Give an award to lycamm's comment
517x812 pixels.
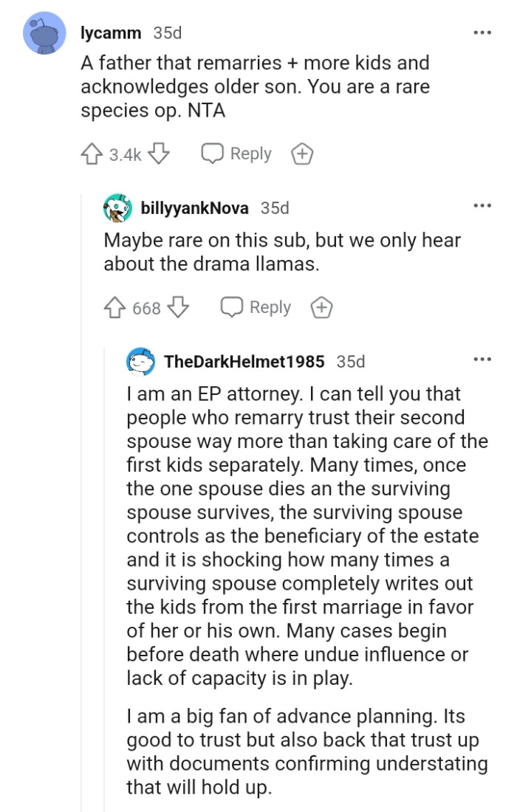pos(302,153)
